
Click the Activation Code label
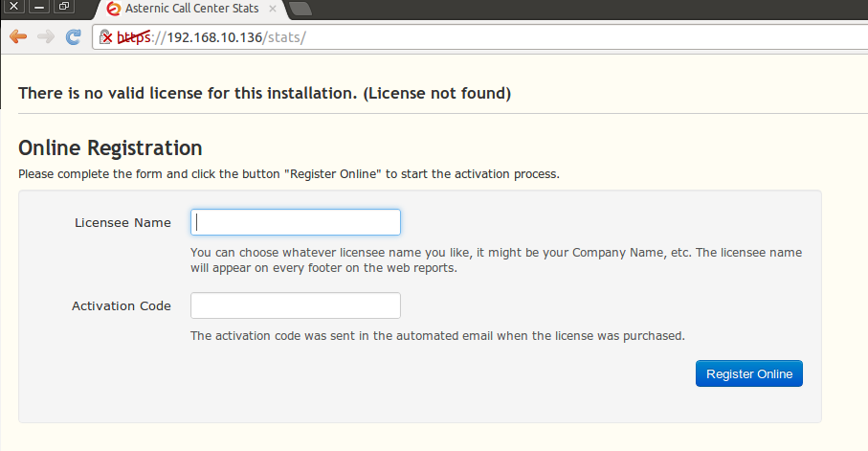(x=122, y=305)
